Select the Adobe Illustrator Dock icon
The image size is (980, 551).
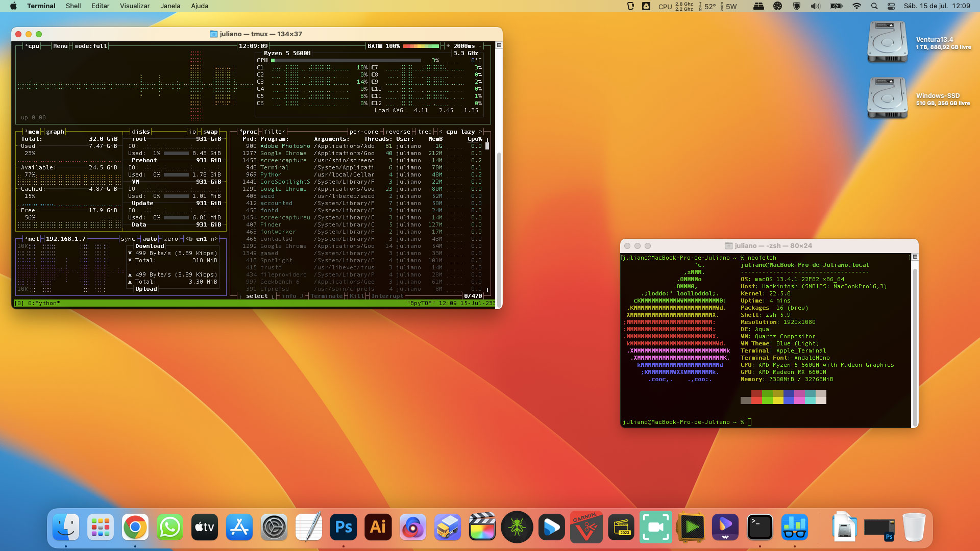click(378, 527)
